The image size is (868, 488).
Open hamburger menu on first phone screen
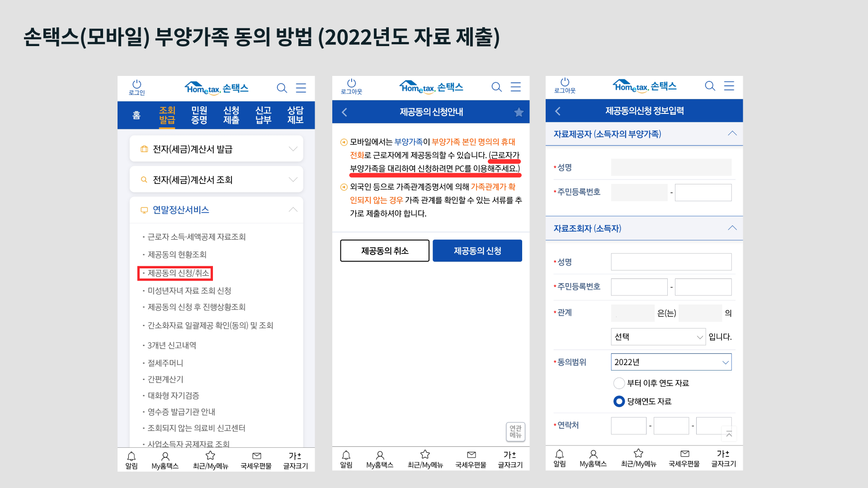click(301, 88)
